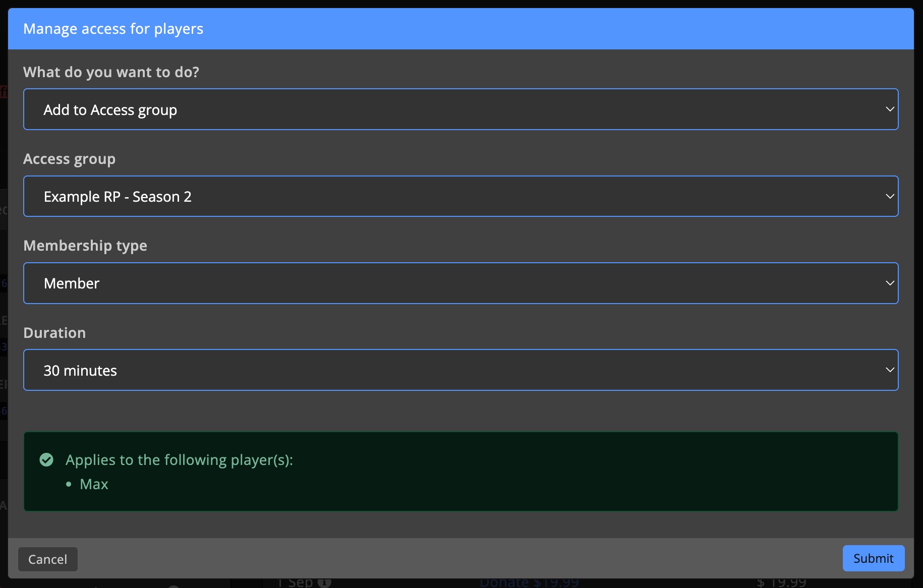The height and width of the screenshot is (588, 923).
Task: Click the 'Applies to the following player(s)' text
Action: click(x=179, y=460)
